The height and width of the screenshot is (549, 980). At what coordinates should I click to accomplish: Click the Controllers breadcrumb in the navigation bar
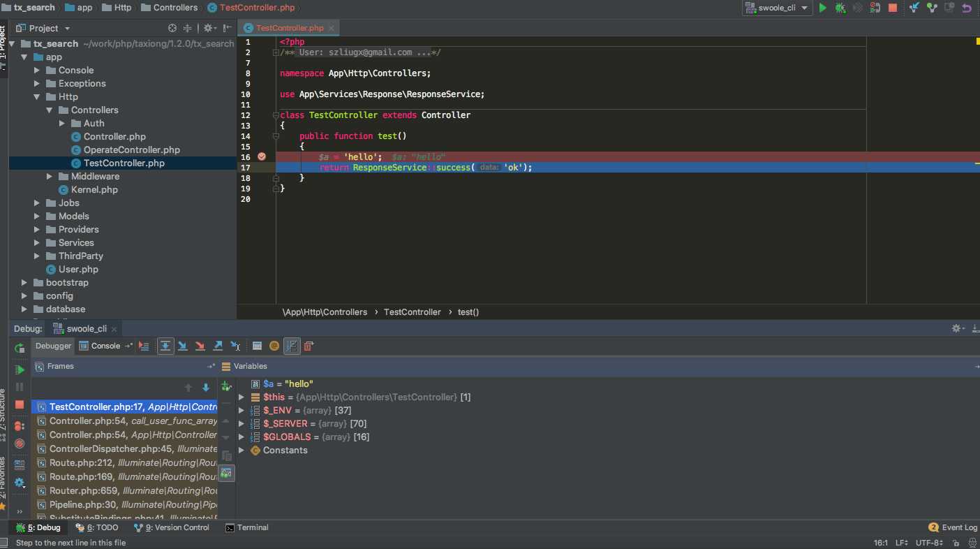tap(170, 8)
